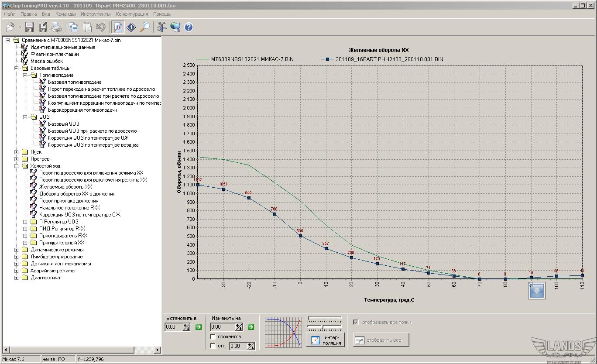Enable the 'процентов' checkbox
597x364 pixels.
[x=213, y=337]
